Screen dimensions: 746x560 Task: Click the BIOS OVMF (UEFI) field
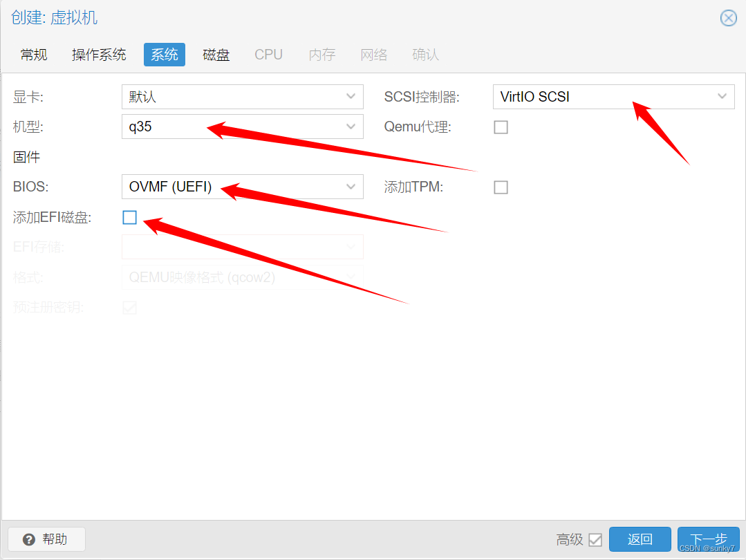[x=242, y=187]
